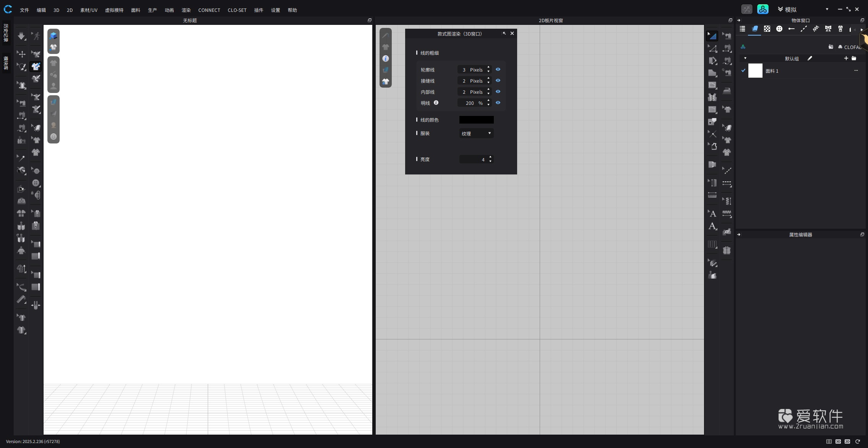The width and height of the screenshot is (868, 448).
Task: Toggle 明线 topstitch visibility eye
Action: (498, 103)
